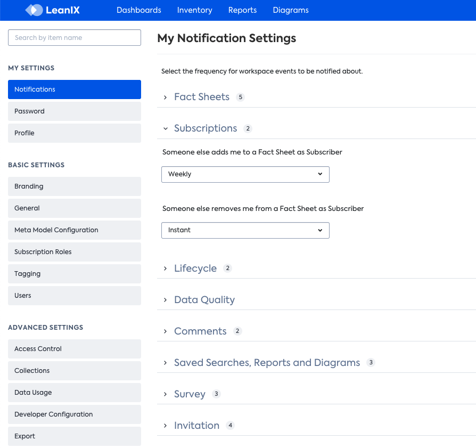Expand the Survey section chevron
Image resolution: width=476 pixels, height=448 pixels.
click(165, 394)
